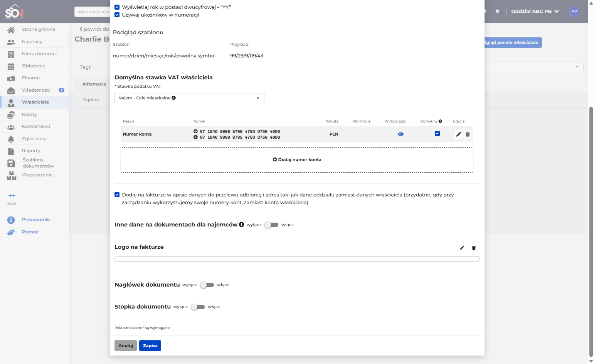Click the Kontrahenci group icon
Screen dimensions: 594x364
coord(11,127)
